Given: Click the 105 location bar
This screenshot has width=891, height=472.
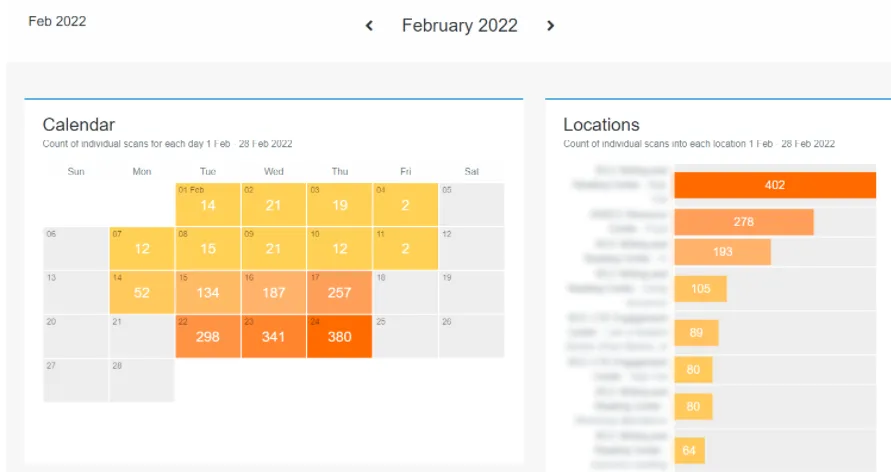Looking at the screenshot, I should 701,289.
